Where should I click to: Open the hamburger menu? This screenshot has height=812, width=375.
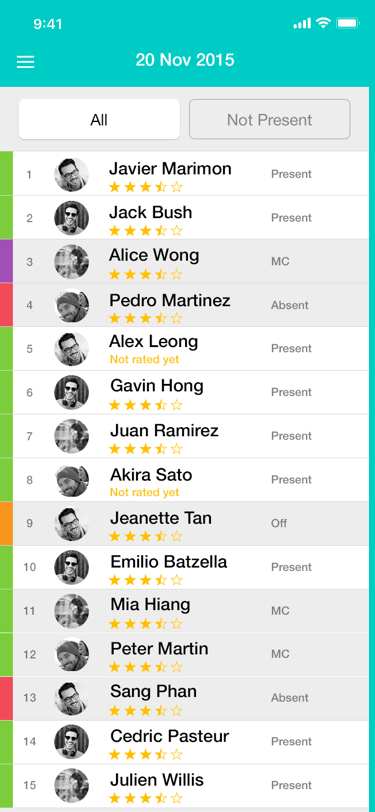click(x=25, y=62)
